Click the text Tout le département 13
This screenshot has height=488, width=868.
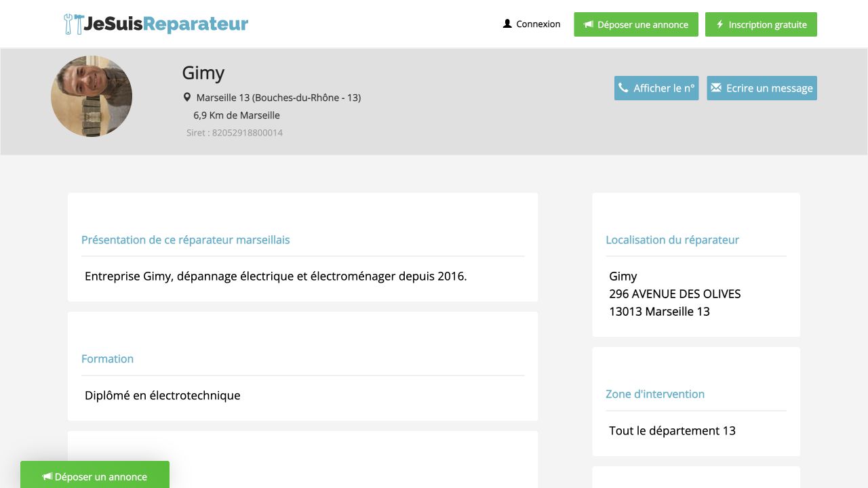click(672, 431)
